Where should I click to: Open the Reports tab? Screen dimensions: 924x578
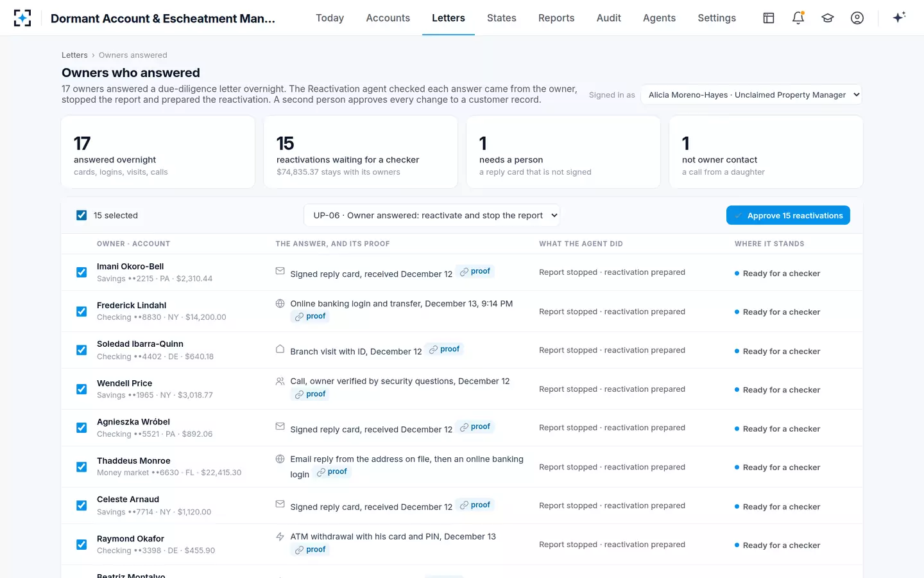click(556, 18)
